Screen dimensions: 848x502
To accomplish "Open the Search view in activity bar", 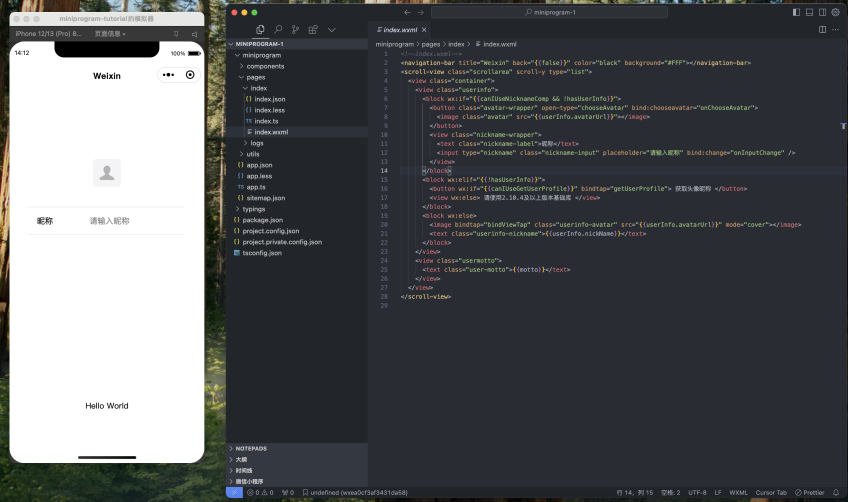I will pyautogui.click(x=278, y=30).
